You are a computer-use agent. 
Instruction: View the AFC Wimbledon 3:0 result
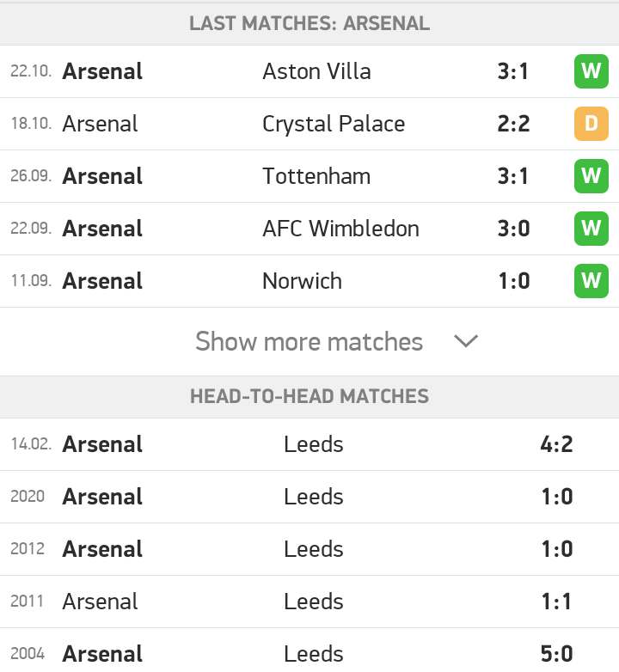(309, 229)
